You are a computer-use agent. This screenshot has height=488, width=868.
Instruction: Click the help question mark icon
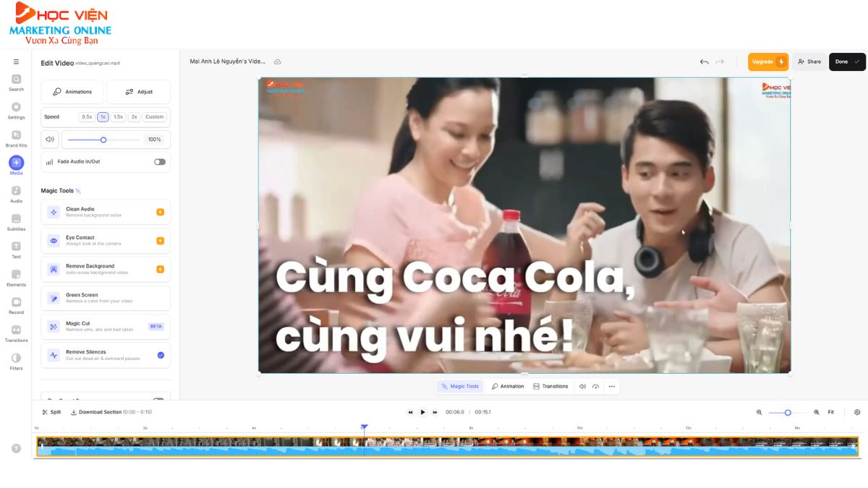coord(16,448)
